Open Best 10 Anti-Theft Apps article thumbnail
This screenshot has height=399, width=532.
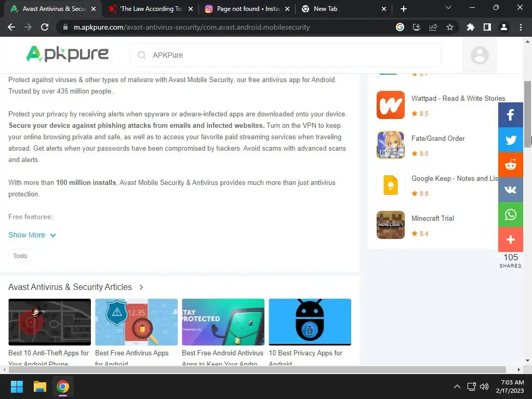(49, 322)
